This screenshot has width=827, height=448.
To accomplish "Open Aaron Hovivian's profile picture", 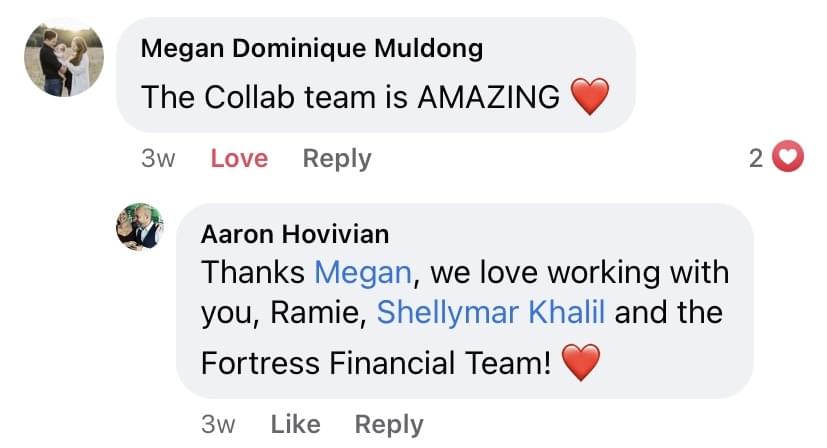I will pos(140,226).
